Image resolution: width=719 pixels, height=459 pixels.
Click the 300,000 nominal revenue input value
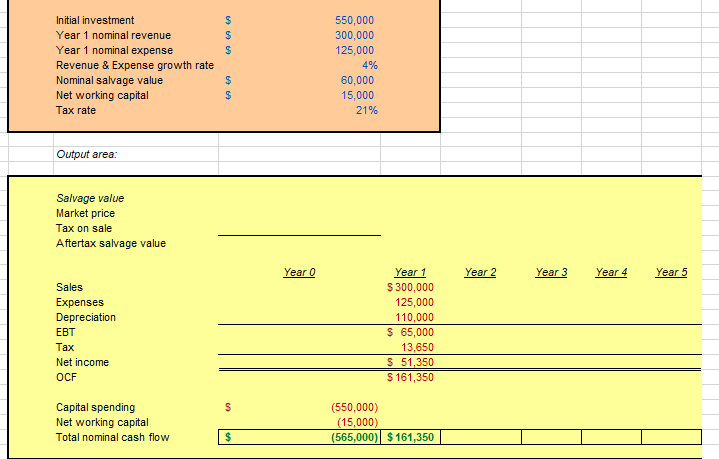pos(354,35)
